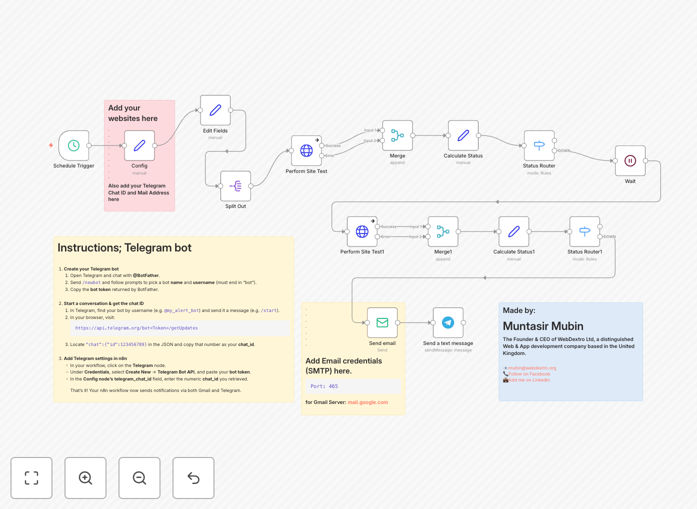Open the Follow on Facebook link
Image resolution: width=697 pixels, height=509 pixels.
pyautogui.click(x=529, y=374)
